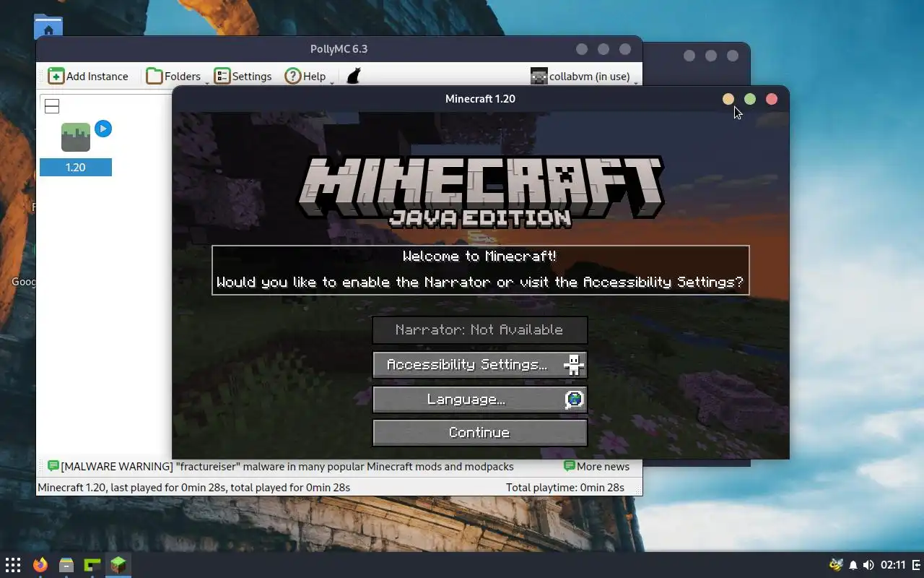Screen dimensions: 924x578
Task: Click Add Instance in PollyMC toolbar
Action: tap(88, 76)
